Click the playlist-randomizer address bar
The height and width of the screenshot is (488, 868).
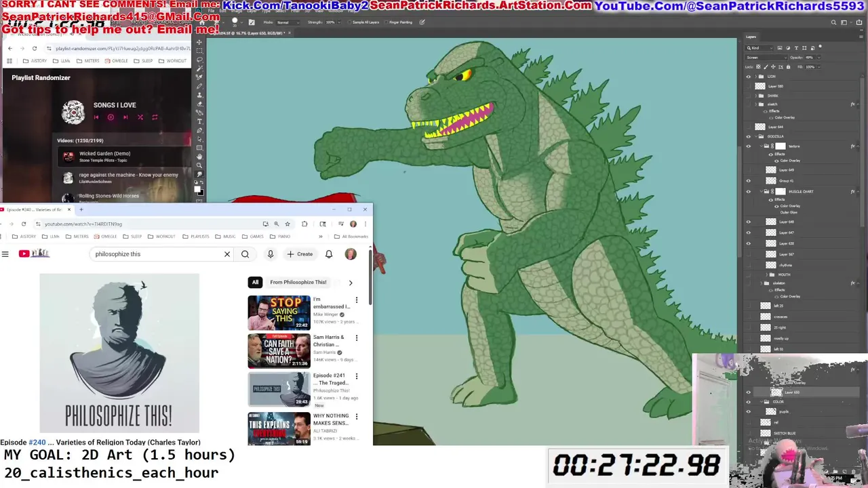pos(119,48)
